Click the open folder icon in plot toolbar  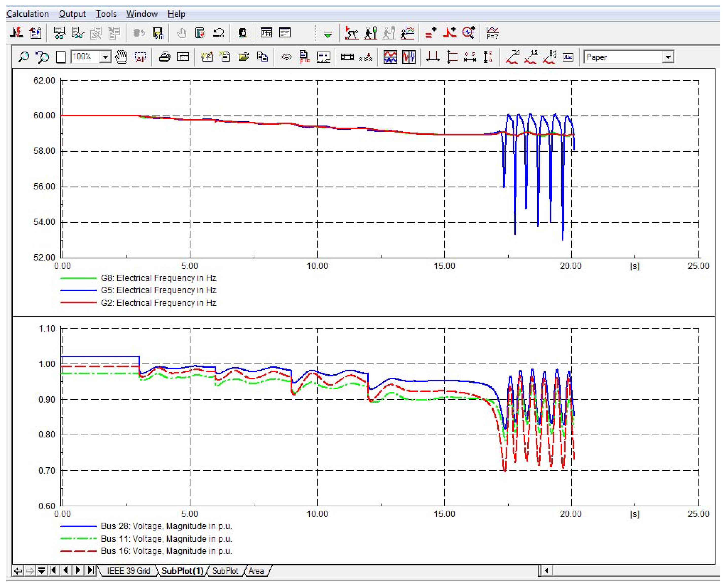pyautogui.click(x=244, y=57)
